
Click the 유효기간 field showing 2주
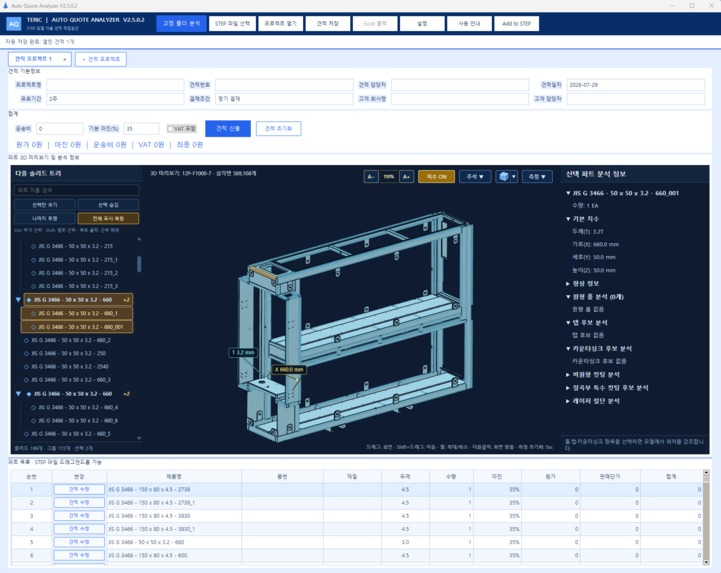tap(115, 98)
